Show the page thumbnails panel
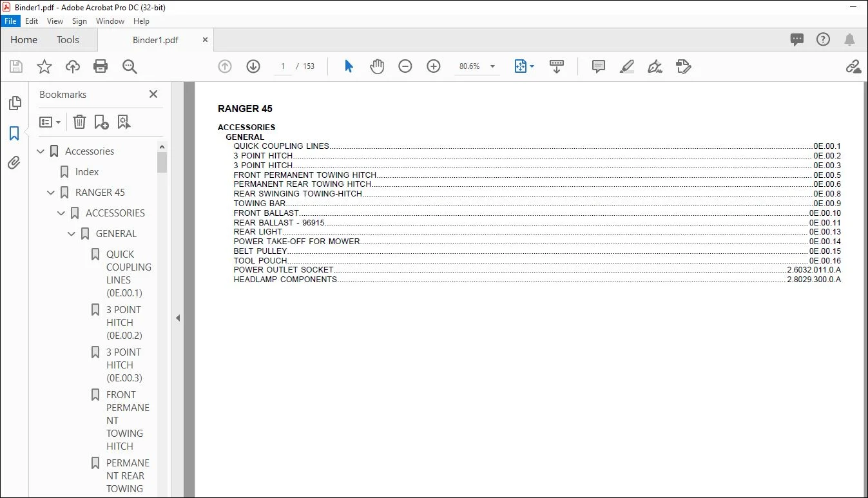 point(14,104)
